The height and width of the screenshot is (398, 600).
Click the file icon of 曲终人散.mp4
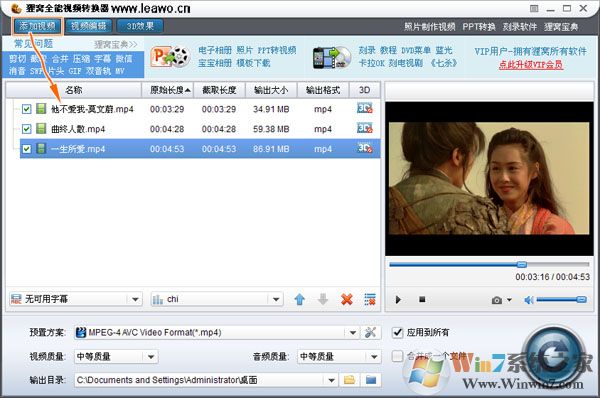pos(41,129)
